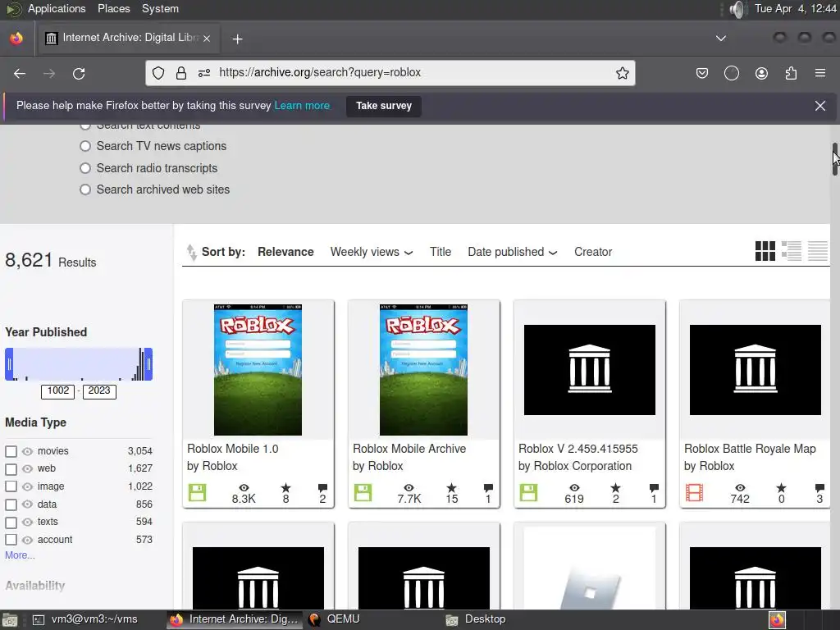This screenshot has width=840, height=630.
Task: Sort results by Creator
Action: coord(593,252)
